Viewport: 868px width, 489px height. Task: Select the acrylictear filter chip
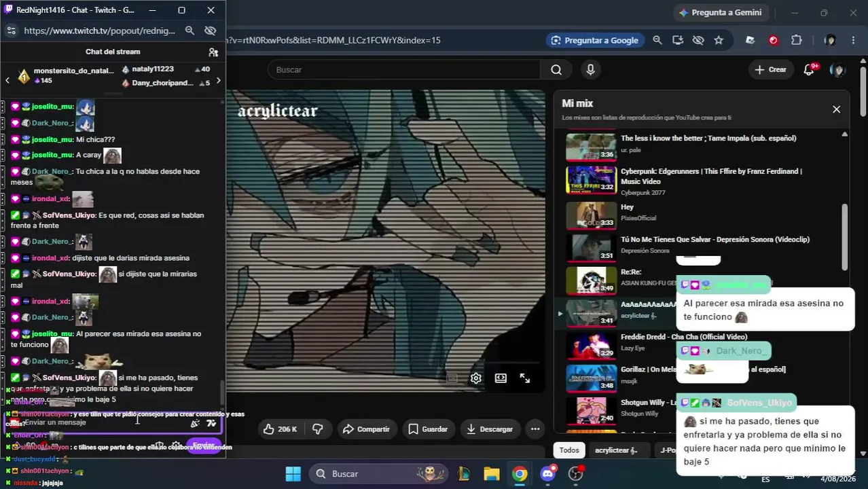tap(617, 450)
